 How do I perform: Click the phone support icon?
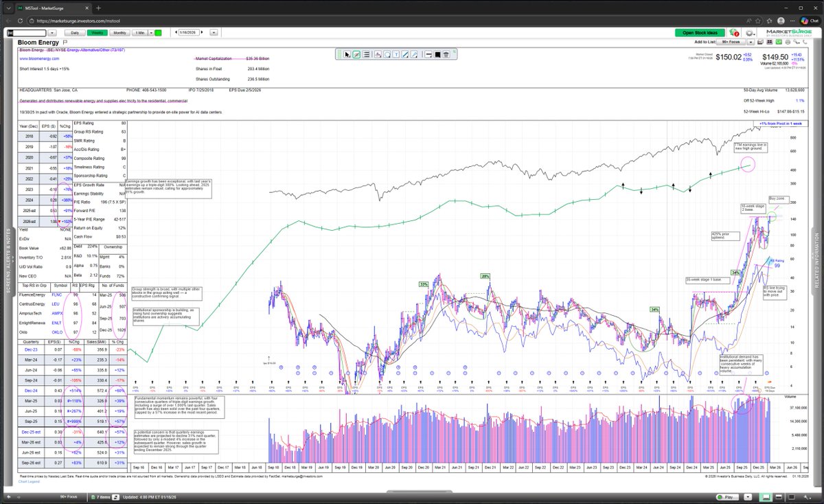(x=805, y=42)
